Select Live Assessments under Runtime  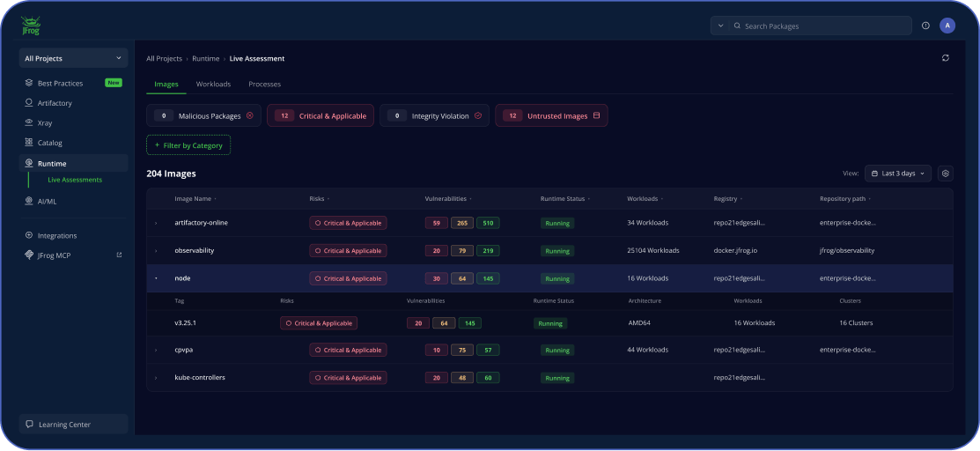pyautogui.click(x=75, y=180)
